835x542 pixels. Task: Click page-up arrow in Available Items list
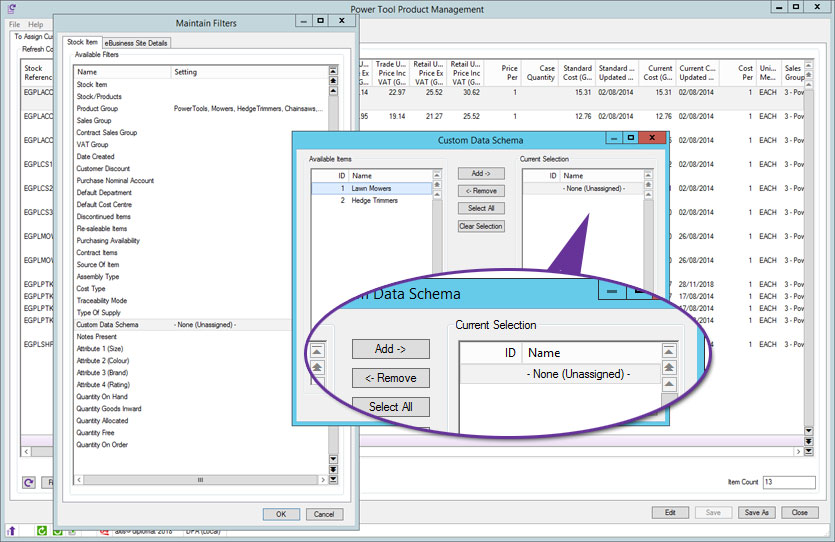pos(437,185)
